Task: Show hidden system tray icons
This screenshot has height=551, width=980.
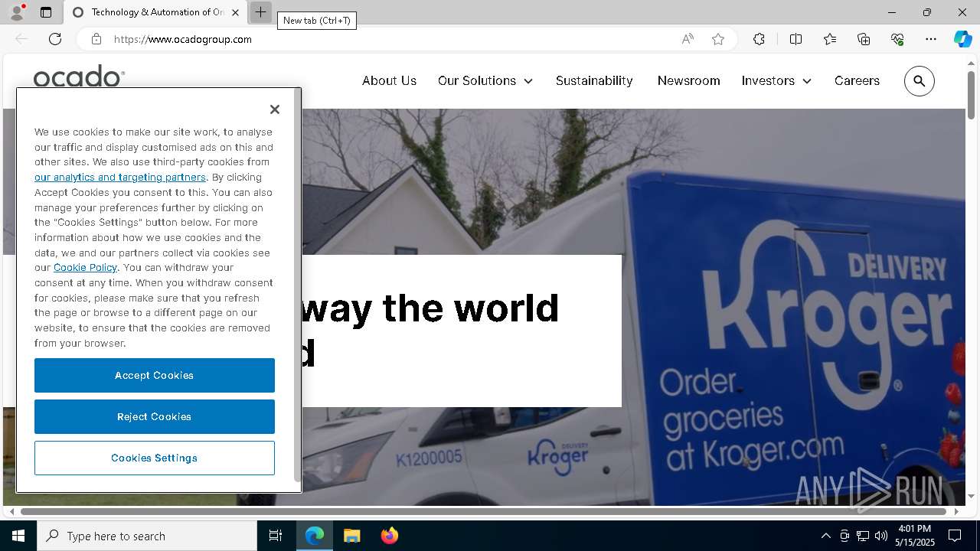Action: (x=825, y=536)
